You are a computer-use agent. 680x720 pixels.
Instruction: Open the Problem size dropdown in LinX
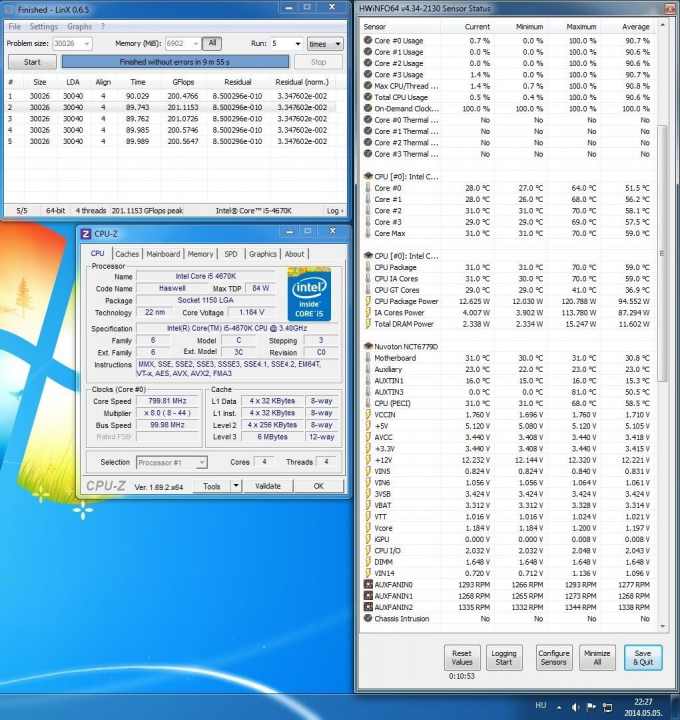(86, 44)
